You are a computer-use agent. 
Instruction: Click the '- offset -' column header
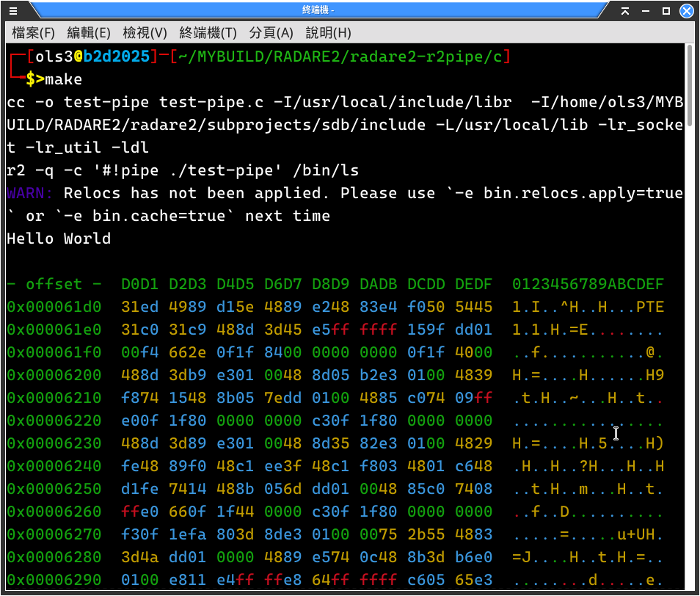pos(54,284)
